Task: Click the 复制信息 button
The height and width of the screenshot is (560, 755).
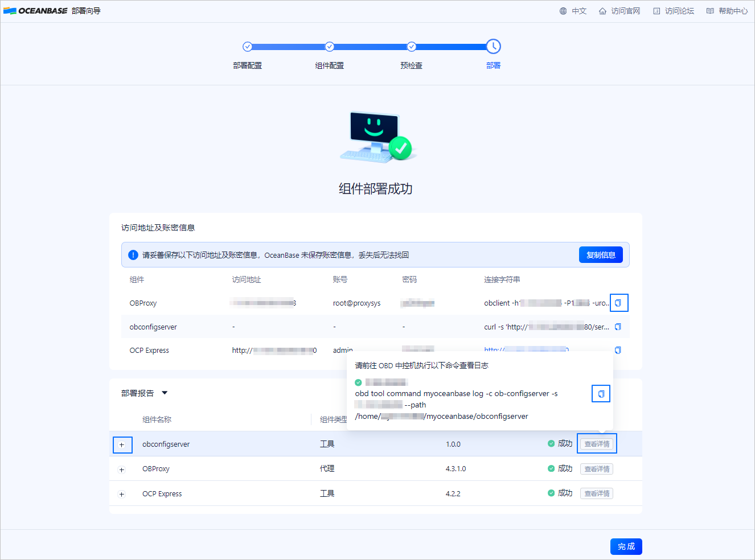Action: point(601,255)
